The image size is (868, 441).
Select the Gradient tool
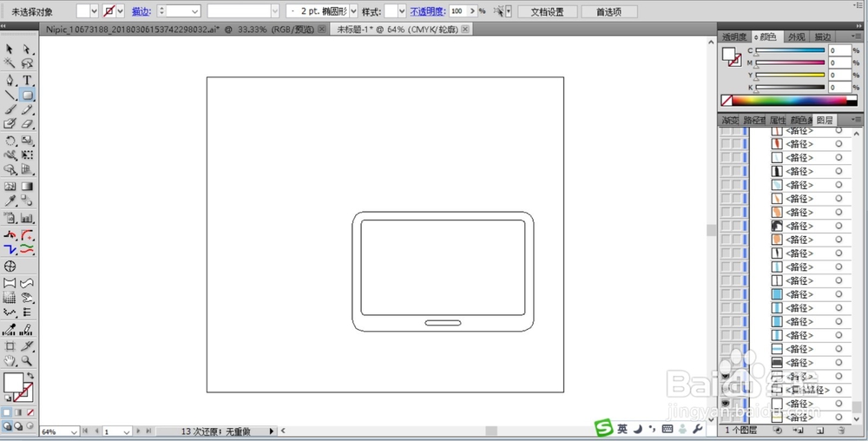pyautogui.click(x=27, y=187)
